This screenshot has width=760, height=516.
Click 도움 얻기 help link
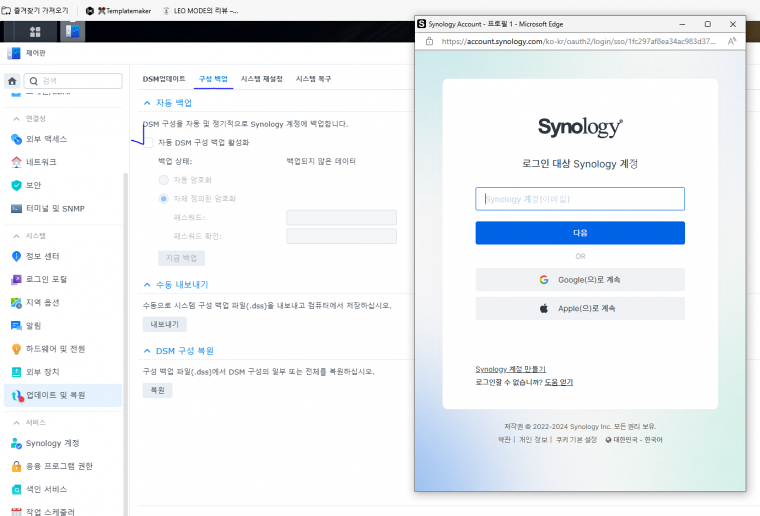pos(559,382)
